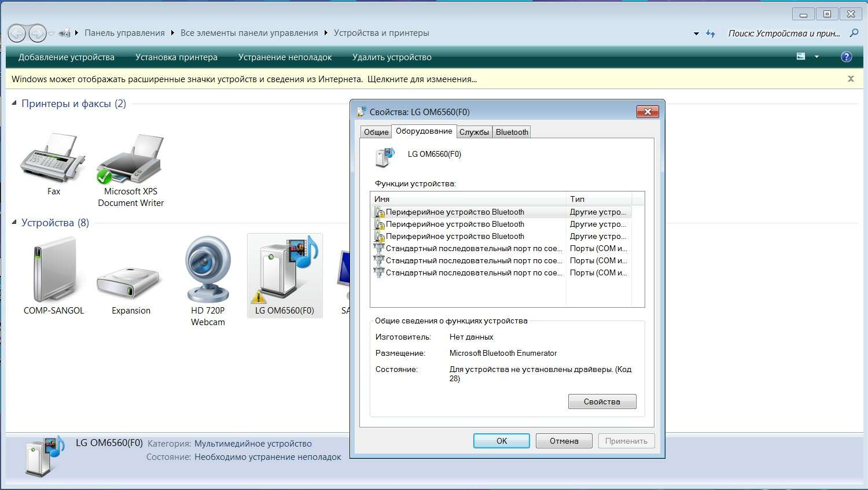Select first Периферийное устройство Bluetooth row
Viewport: 868px width, 490px height.
[501, 212]
